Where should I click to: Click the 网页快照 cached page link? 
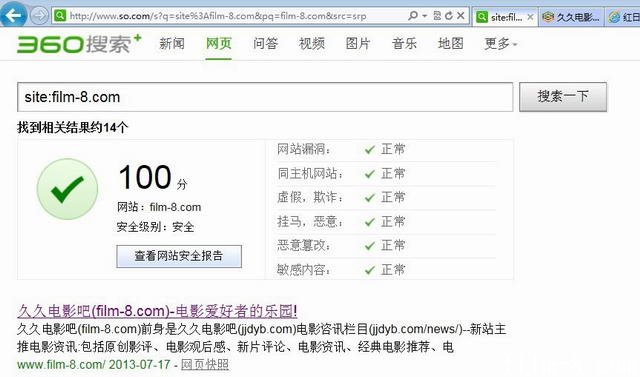coord(205,364)
